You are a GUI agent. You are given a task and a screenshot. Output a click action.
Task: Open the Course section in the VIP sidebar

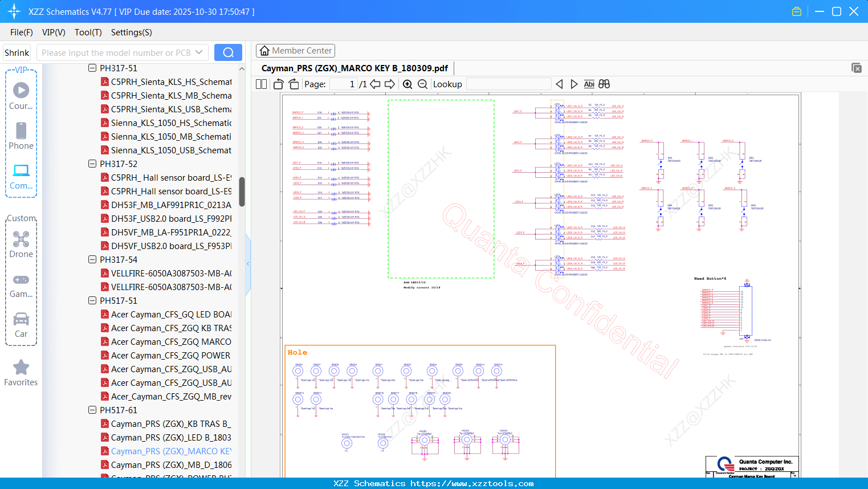(x=21, y=96)
